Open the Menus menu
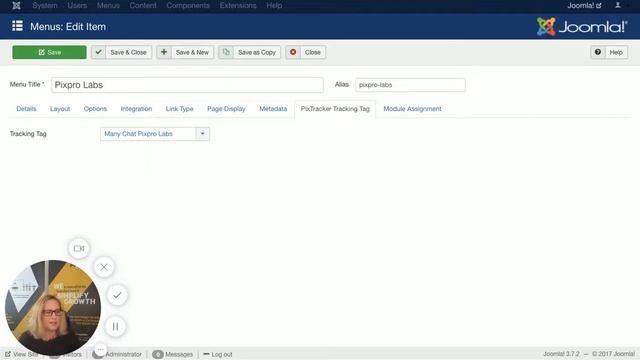The height and width of the screenshot is (360, 640). [x=108, y=5]
